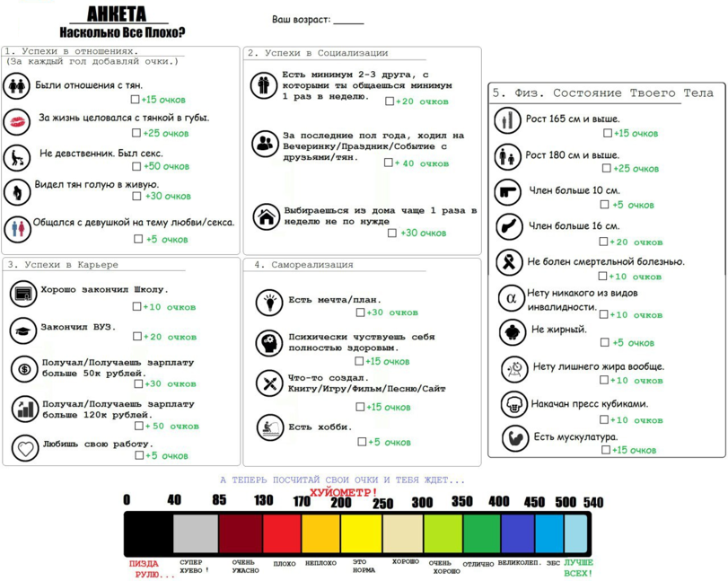Image resolution: width=728 pixels, height=581 pixels.
Task: Click the icon beside 'Не жирный'
Action: (513, 332)
